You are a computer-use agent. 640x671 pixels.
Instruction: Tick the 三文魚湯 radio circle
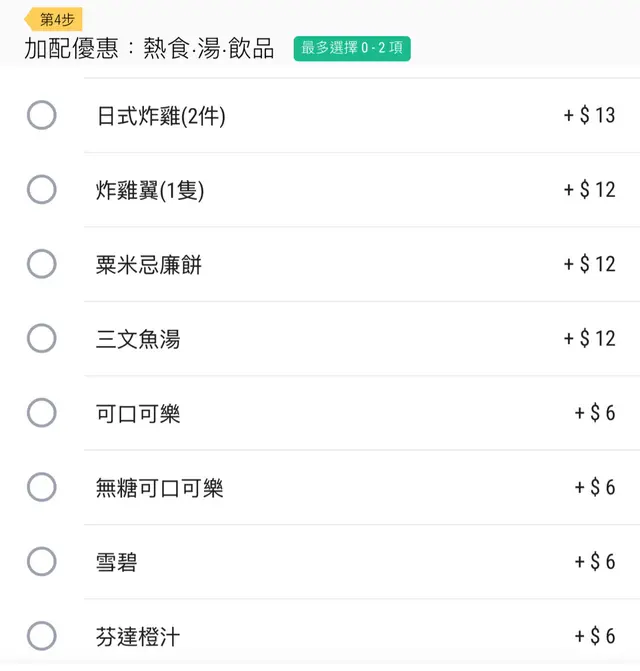coord(41,338)
